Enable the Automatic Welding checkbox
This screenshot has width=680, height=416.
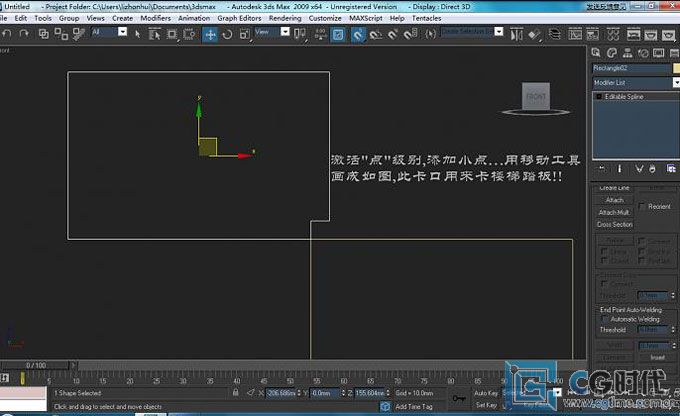(x=605, y=319)
